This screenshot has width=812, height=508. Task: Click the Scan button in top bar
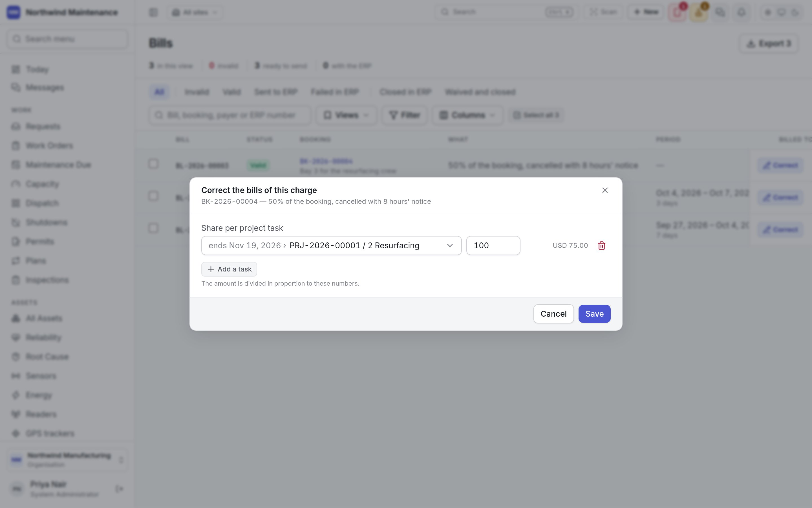[603, 12]
